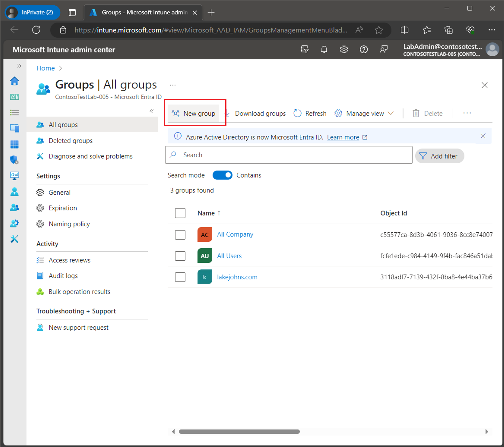Toggle the Search mode Contains switch
This screenshot has height=447, width=504.
(222, 175)
